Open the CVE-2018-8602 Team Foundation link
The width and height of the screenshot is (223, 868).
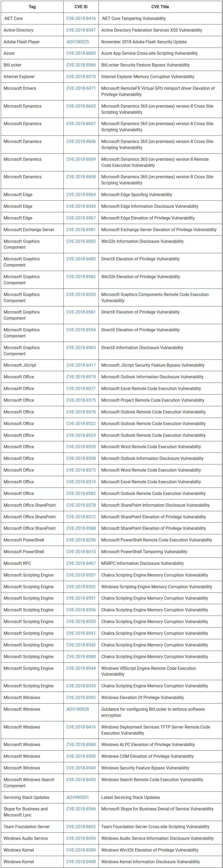(81, 827)
